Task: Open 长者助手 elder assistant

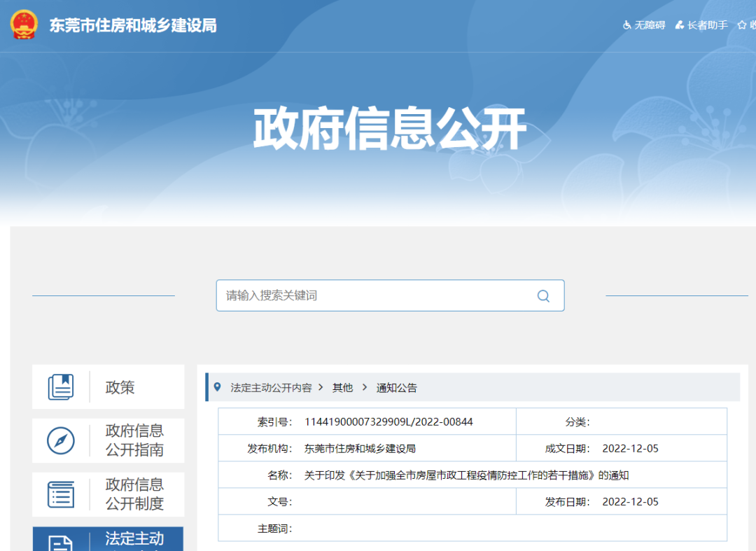Action: pos(701,25)
